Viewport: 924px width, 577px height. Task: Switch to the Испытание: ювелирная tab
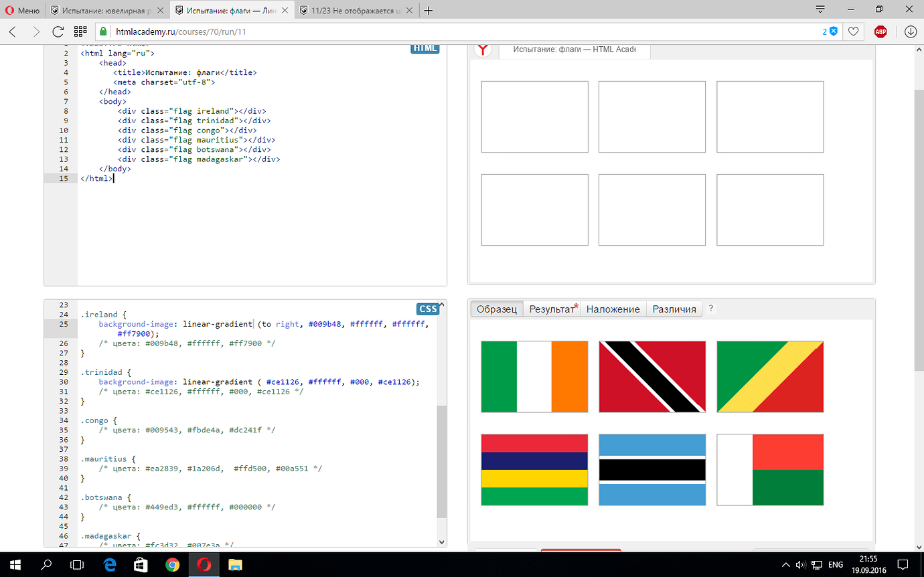(x=107, y=10)
